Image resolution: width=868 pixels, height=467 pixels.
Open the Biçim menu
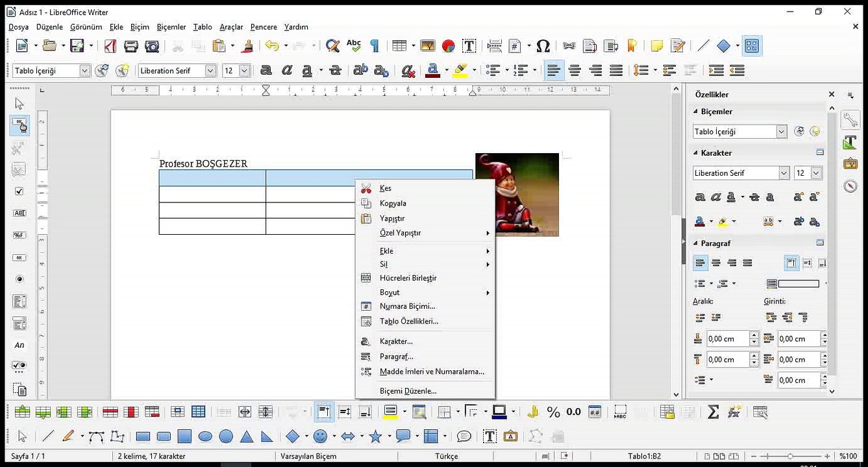coord(140,27)
